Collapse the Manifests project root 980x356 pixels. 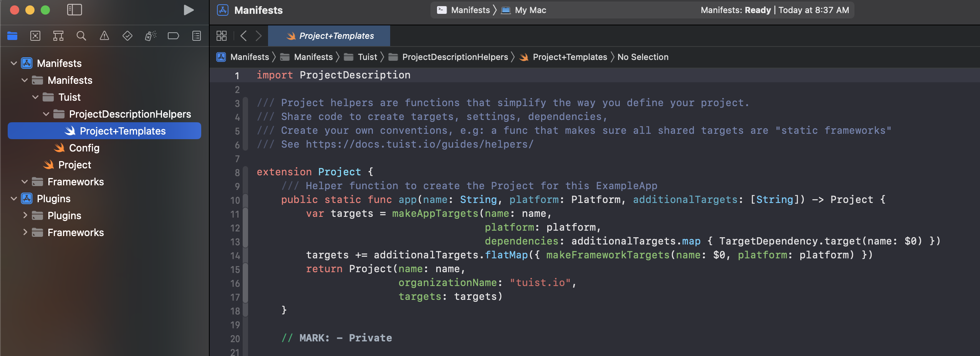[14, 63]
